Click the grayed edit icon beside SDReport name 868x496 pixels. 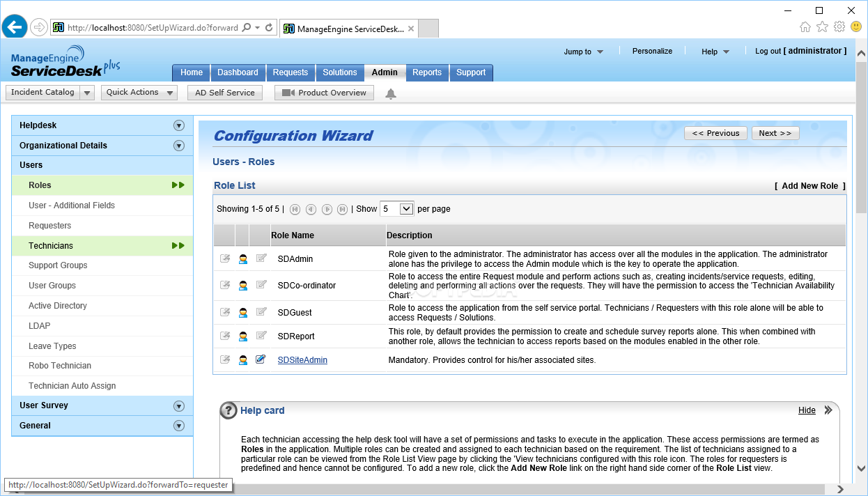(x=261, y=335)
